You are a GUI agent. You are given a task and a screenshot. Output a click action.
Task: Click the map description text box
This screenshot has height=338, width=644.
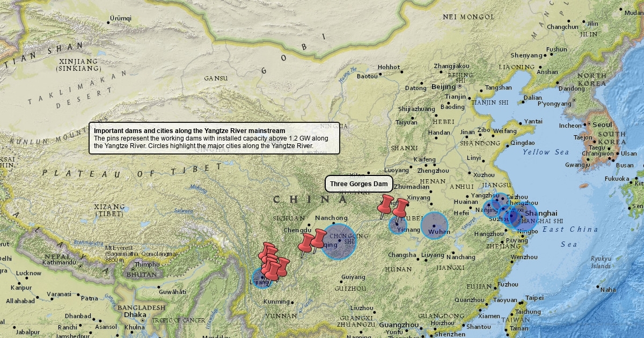[x=214, y=138]
